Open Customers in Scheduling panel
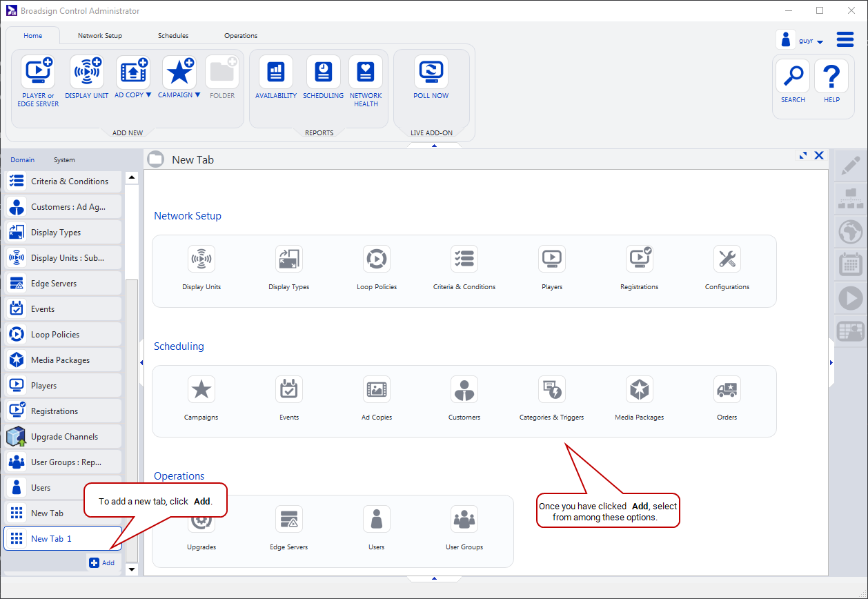Image resolution: width=868 pixels, height=599 pixels. [x=464, y=399]
